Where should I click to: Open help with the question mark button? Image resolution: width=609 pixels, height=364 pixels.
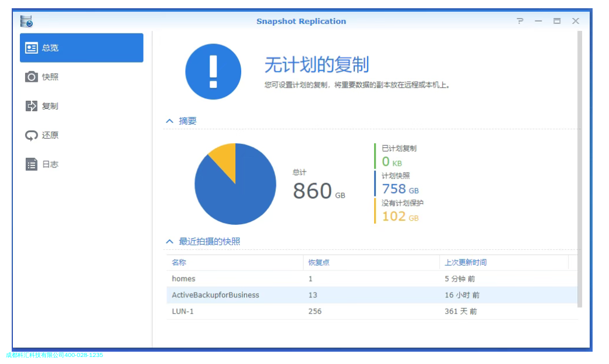[x=519, y=21]
